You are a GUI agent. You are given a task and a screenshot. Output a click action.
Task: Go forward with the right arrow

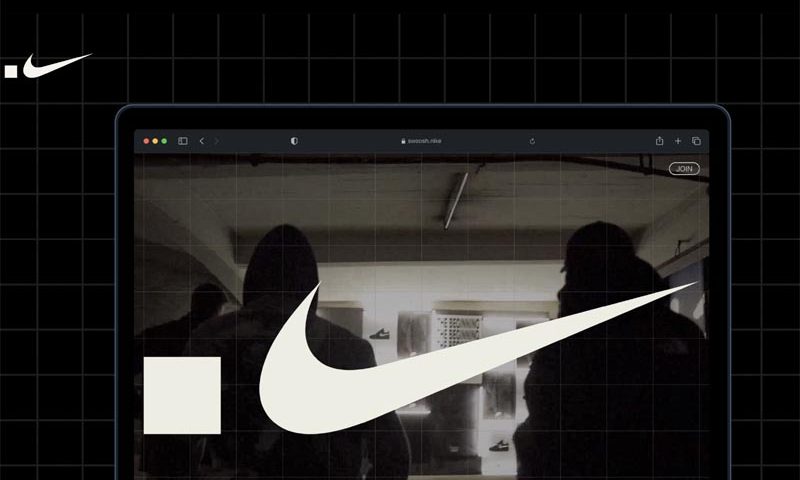(x=216, y=141)
